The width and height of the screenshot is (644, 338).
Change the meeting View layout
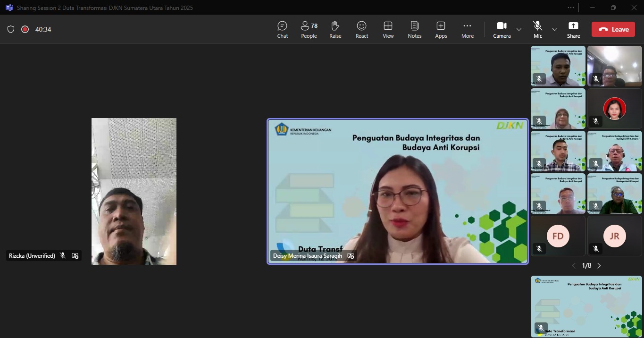click(x=388, y=29)
